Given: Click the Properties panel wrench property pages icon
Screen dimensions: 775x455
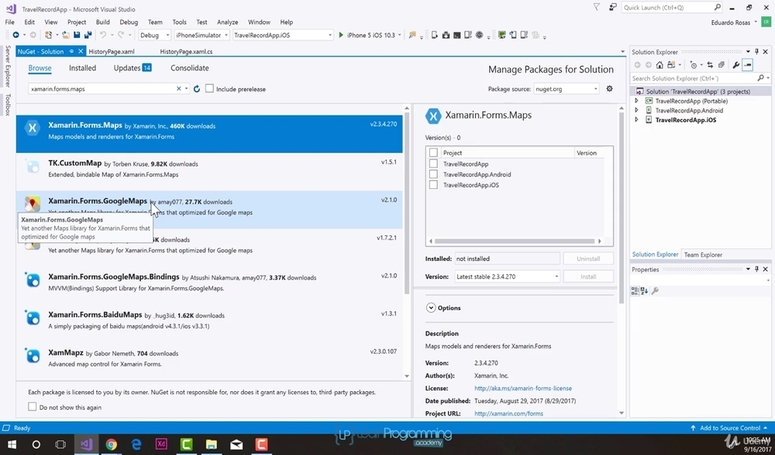Looking at the screenshot, I should click(x=655, y=291).
